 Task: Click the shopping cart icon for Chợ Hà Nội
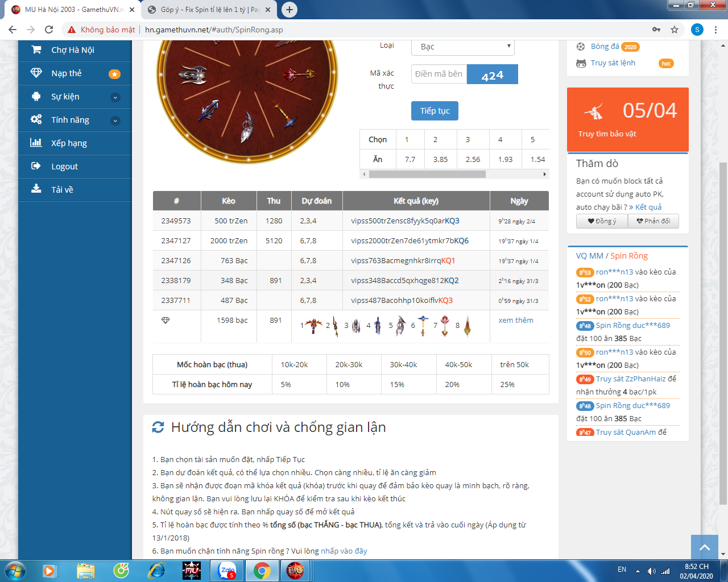pyautogui.click(x=36, y=50)
